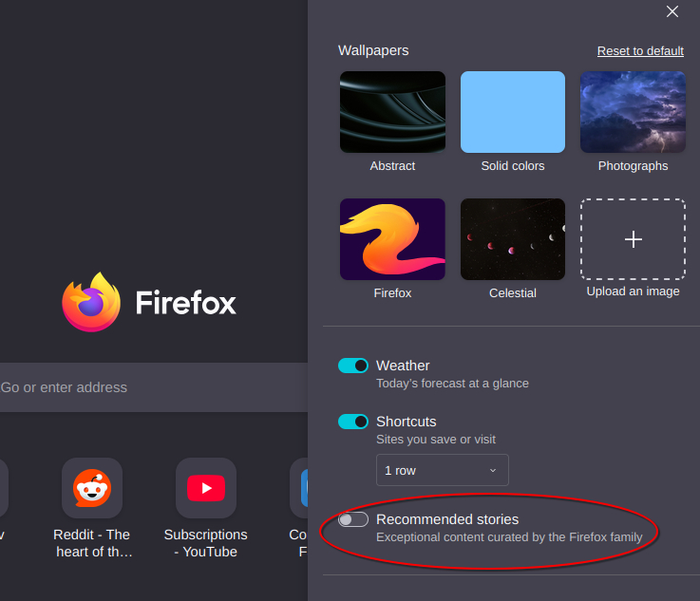This screenshot has height=601, width=700.
Task: Click the Firefox logo on the new tab page
Action: point(91,303)
